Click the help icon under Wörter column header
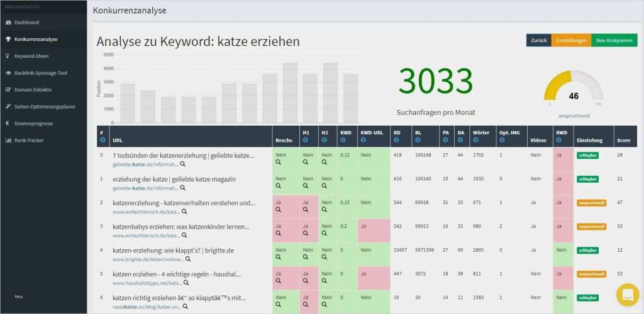Image resolution: width=644 pixels, height=314 pixels. tap(475, 140)
